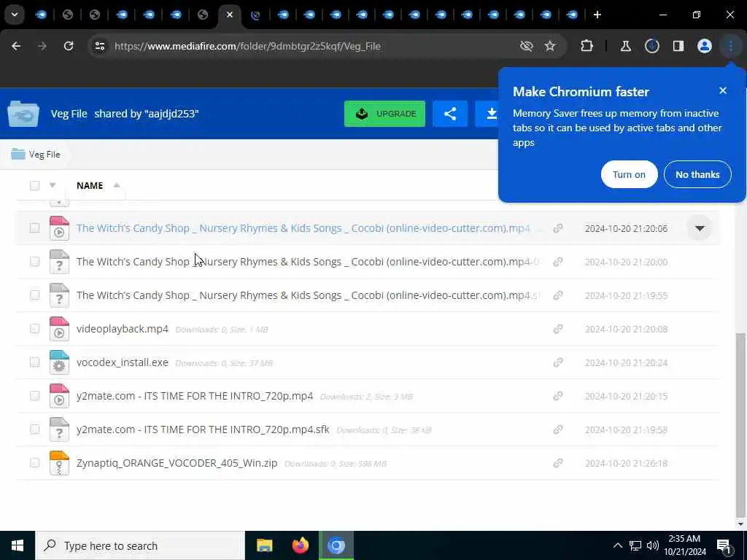Viewport: 747px width, 560px height.
Task: Click the MediaFire folder logo icon
Action: pos(23,114)
